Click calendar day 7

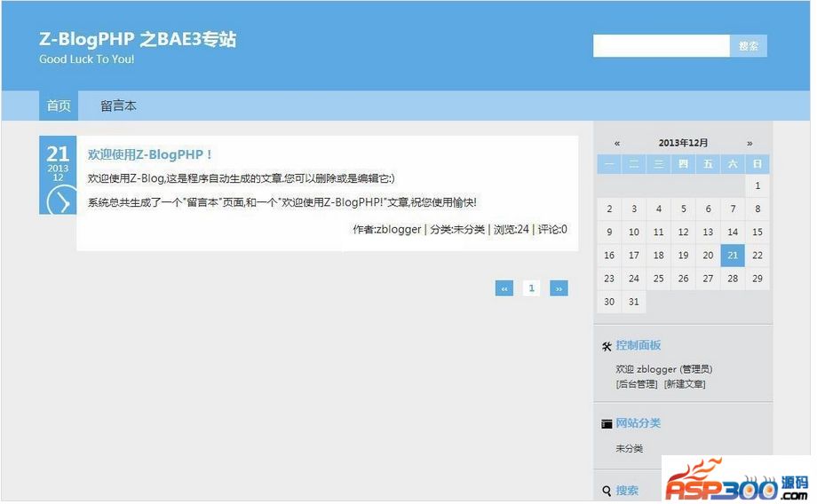tap(733, 209)
